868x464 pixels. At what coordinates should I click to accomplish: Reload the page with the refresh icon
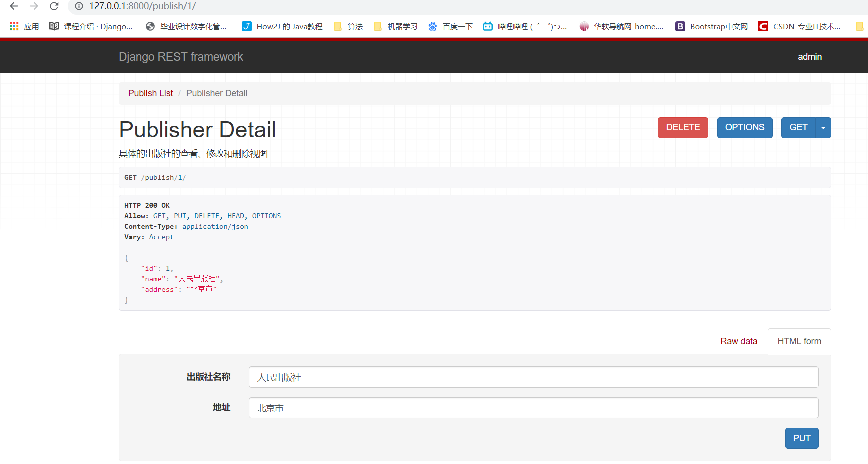tap(54, 6)
